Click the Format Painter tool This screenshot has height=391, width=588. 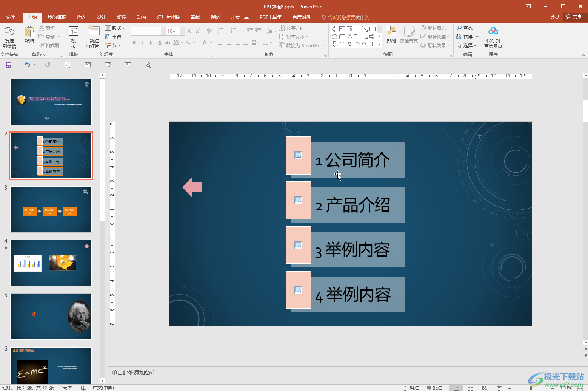click(x=49, y=45)
